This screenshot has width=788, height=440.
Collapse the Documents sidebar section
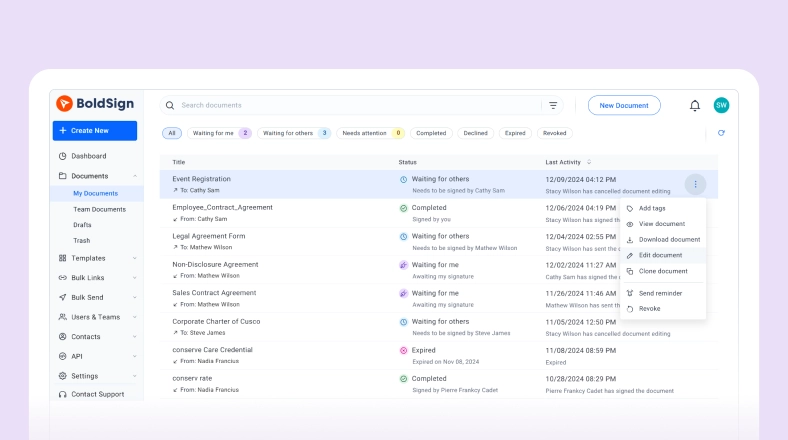(x=134, y=176)
